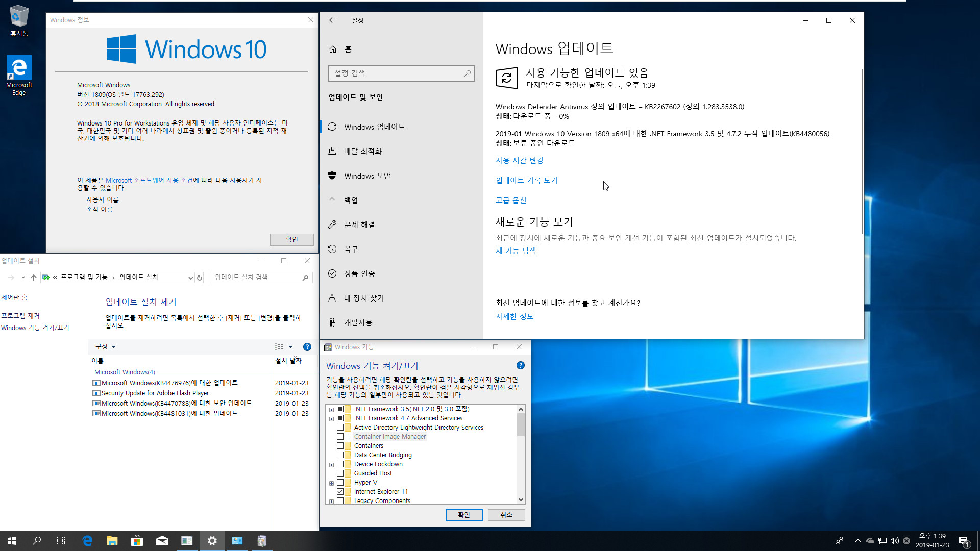Go back with the Settings back arrow
This screenshot has width=980, height=551.
[x=332, y=20]
